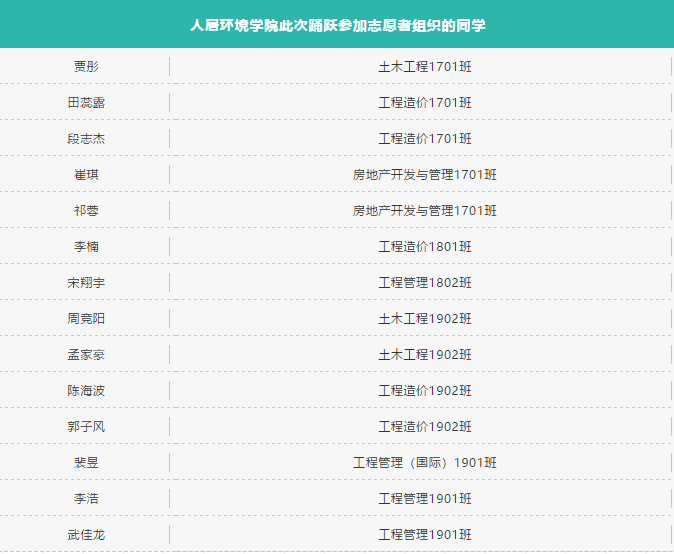Image resolution: width=674 pixels, height=554 pixels.
Task: Click the class cell 工程管理1802班
Action: coord(425,282)
